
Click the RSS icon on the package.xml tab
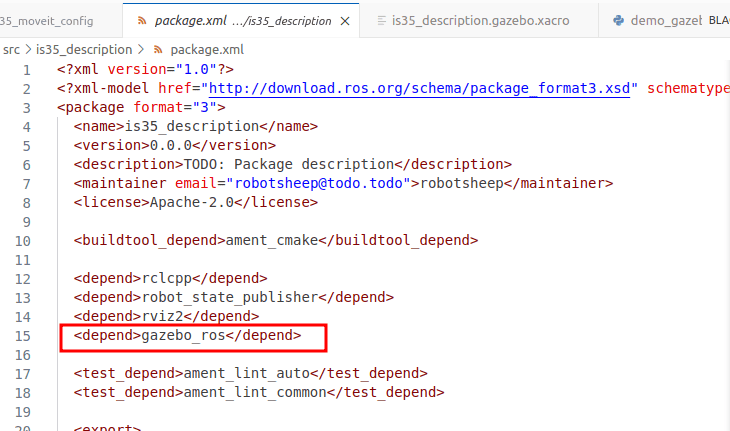[142, 21]
